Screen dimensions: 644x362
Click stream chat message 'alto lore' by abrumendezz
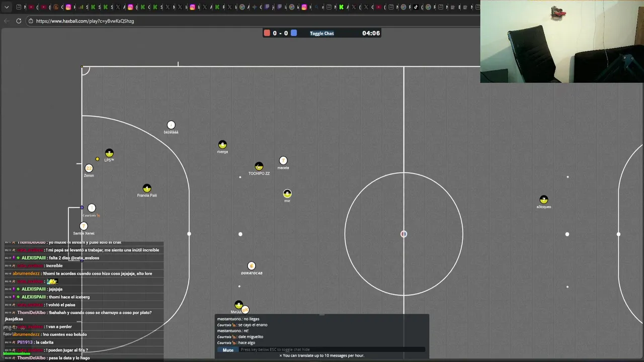pos(144,274)
